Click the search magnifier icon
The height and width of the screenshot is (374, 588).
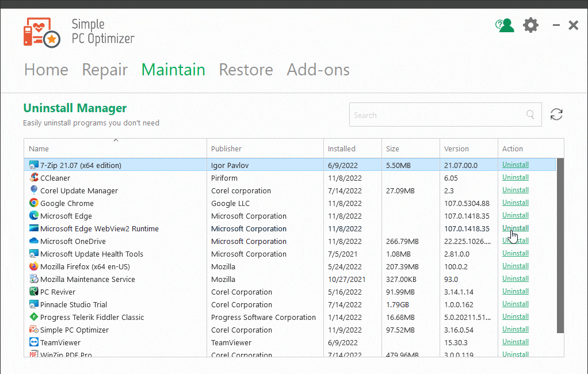pyautogui.click(x=530, y=115)
